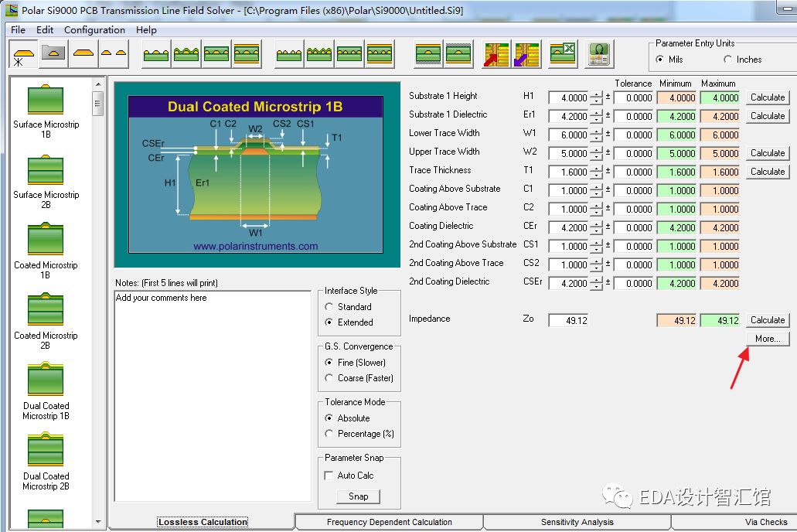Select Coated Microstrip 1B structure
This screenshot has width=797, height=532.
pos(46,252)
